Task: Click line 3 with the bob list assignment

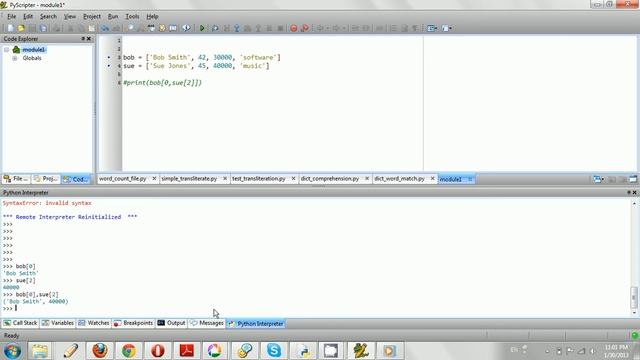Action: [202, 58]
